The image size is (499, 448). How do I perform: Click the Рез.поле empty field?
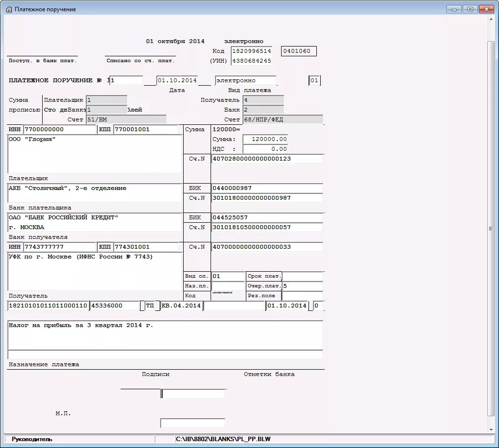pyautogui.click(x=302, y=296)
